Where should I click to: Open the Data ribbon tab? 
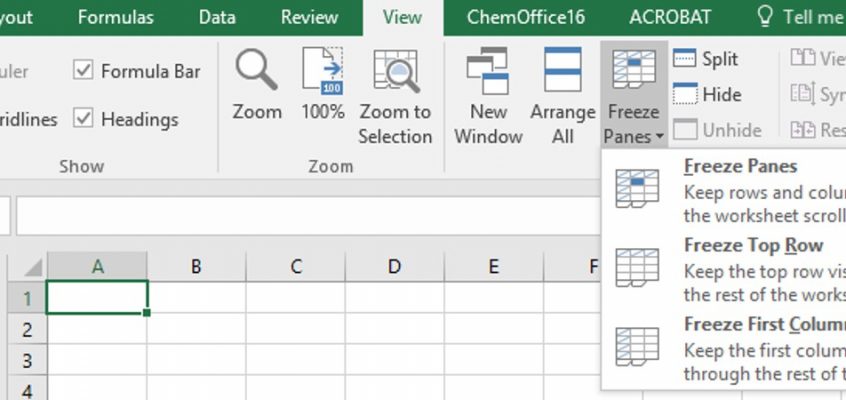tap(217, 17)
